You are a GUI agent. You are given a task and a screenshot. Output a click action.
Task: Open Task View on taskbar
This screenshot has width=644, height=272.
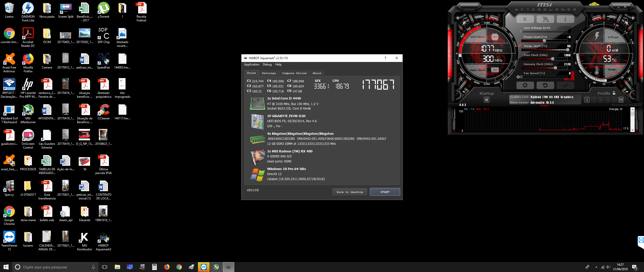pos(105,267)
